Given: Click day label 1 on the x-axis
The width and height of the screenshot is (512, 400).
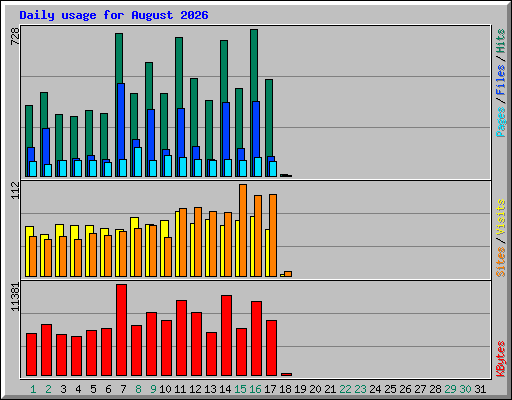Looking at the screenshot, I should [x=33, y=389].
